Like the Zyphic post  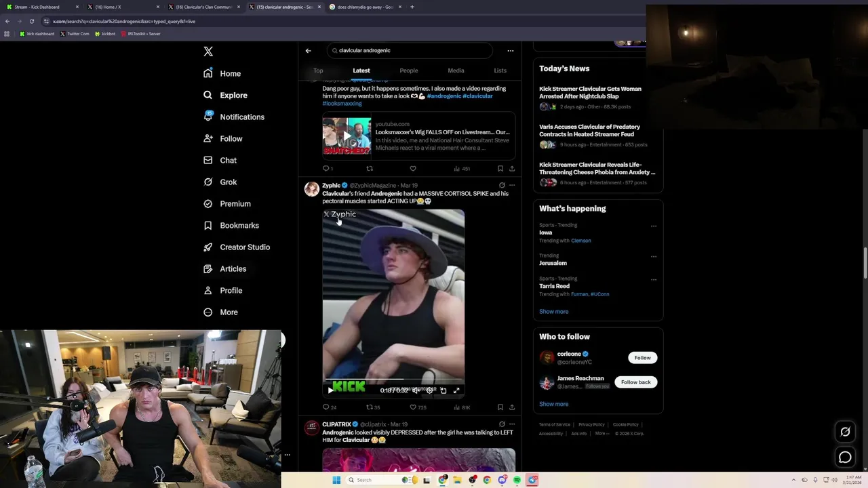click(x=418, y=407)
